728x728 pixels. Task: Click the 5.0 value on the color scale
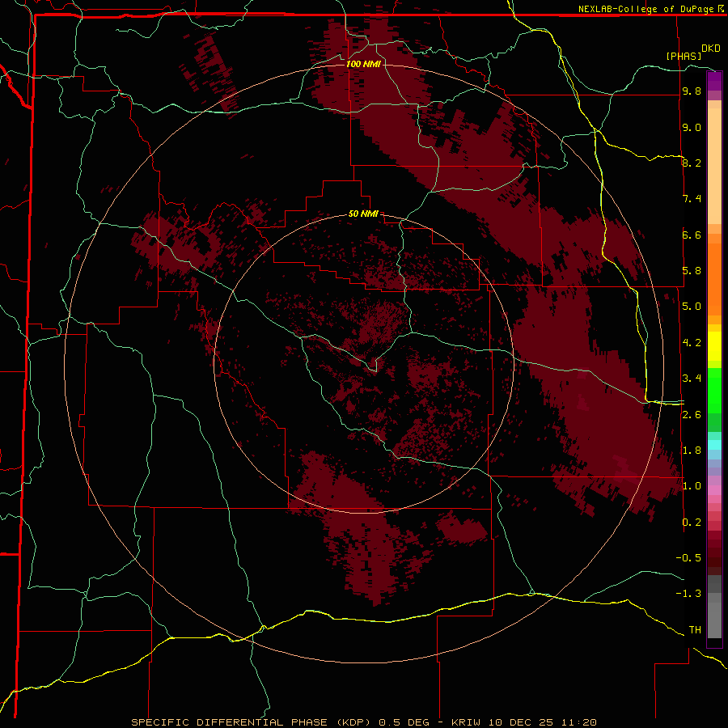tap(692, 307)
